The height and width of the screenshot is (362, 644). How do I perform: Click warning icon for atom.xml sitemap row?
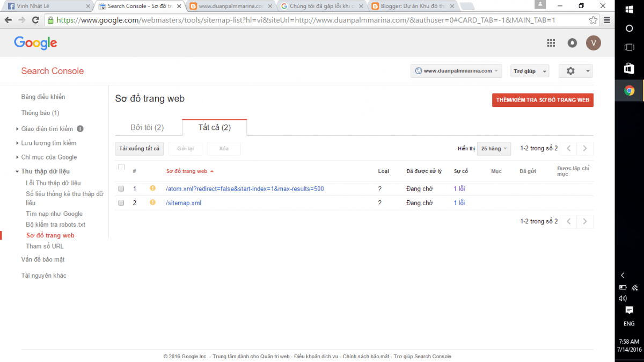[152, 189]
